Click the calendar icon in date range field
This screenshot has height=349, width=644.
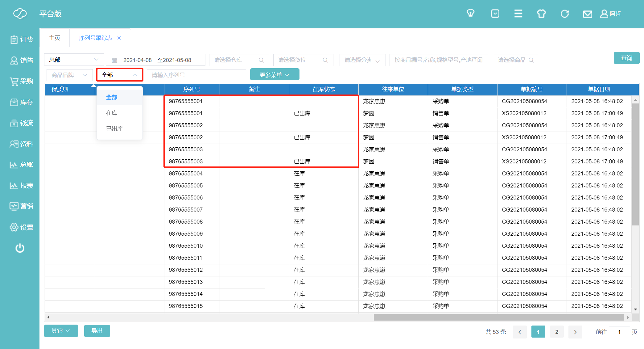tap(114, 60)
